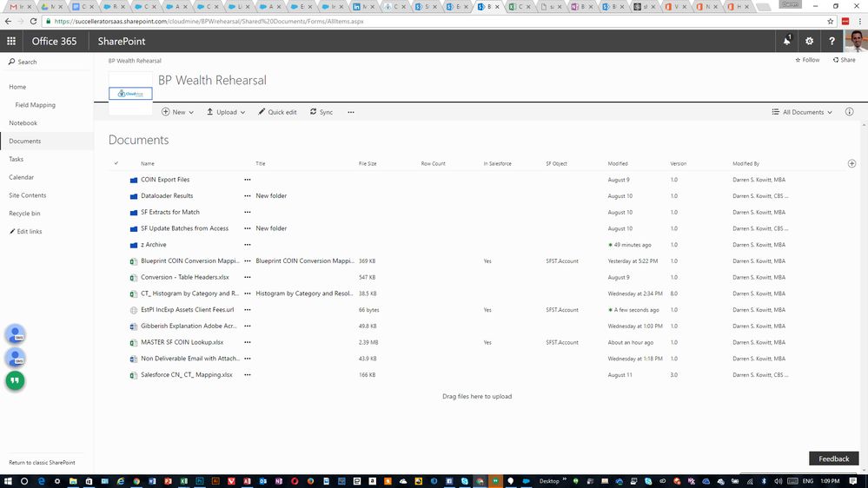Follow this site
Viewport: 868px width, 488px height.
pyautogui.click(x=807, y=60)
